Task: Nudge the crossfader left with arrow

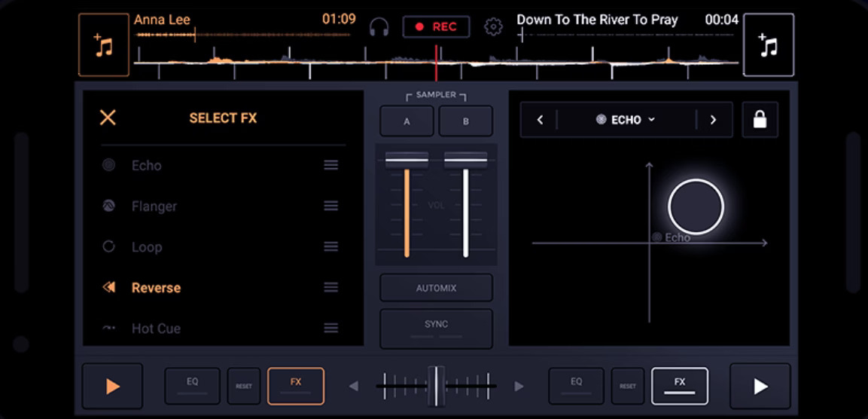Action: (x=354, y=387)
